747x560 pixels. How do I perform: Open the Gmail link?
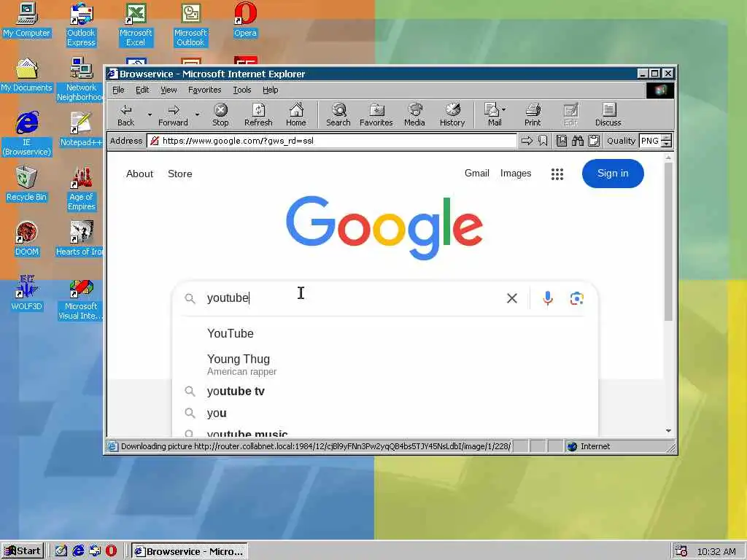click(x=477, y=174)
